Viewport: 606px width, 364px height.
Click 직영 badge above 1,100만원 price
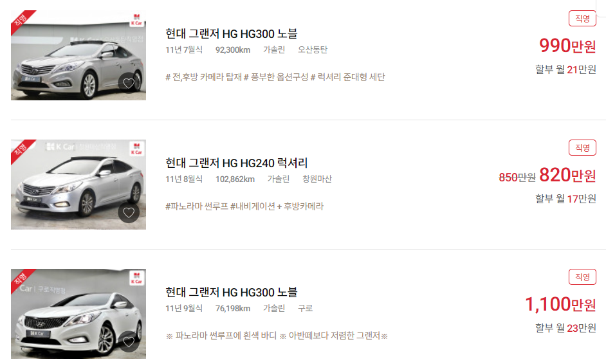(582, 277)
